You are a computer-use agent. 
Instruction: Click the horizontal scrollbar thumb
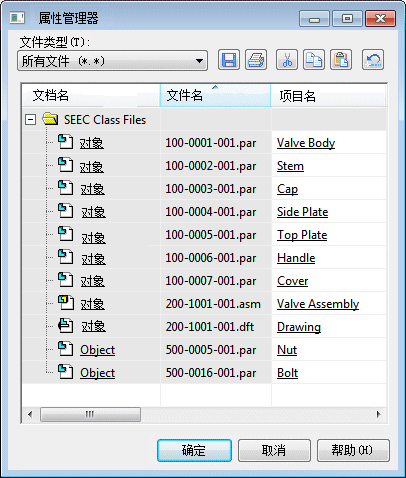coord(90,414)
